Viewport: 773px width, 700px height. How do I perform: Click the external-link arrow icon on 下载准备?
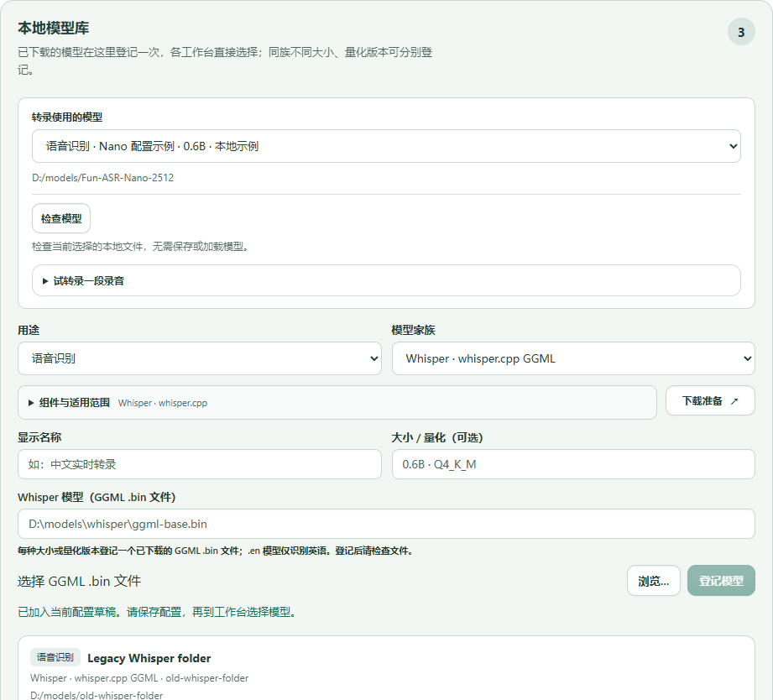pyautogui.click(x=734, y=401)
